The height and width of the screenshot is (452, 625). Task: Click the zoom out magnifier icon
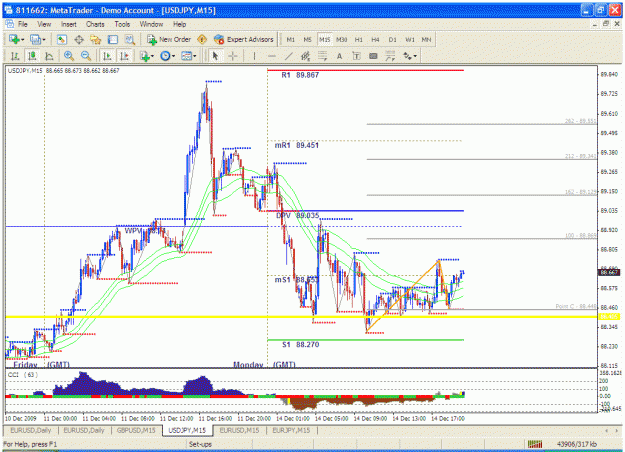(x=86, y=56)
